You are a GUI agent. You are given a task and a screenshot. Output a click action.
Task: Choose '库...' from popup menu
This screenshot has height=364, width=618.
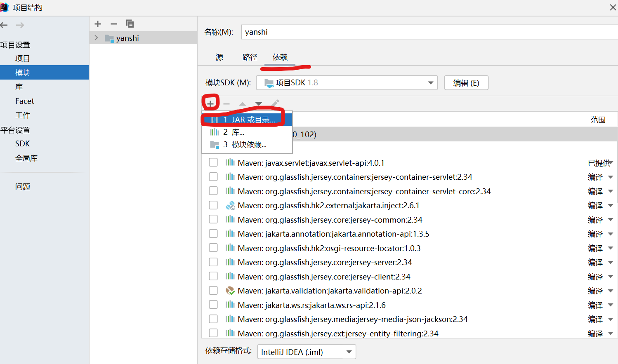pos(247,132)
